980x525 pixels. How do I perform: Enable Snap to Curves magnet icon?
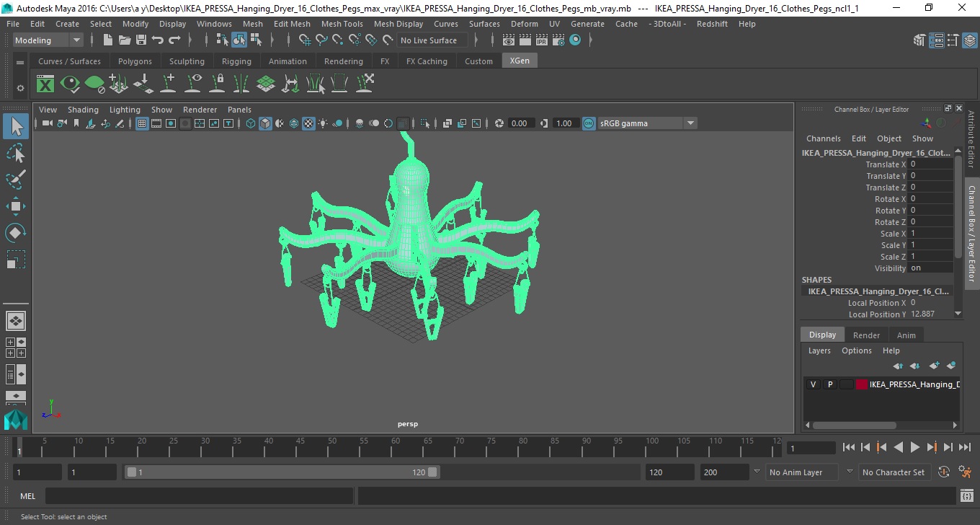321,40
